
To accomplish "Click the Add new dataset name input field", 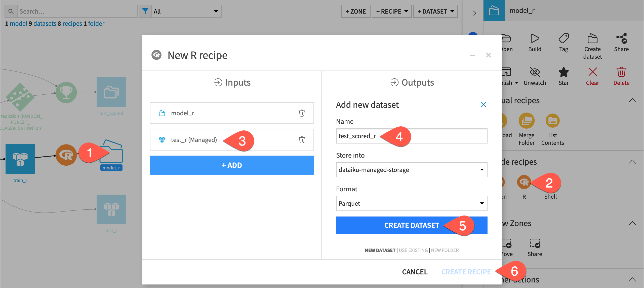I will (411, 136).
